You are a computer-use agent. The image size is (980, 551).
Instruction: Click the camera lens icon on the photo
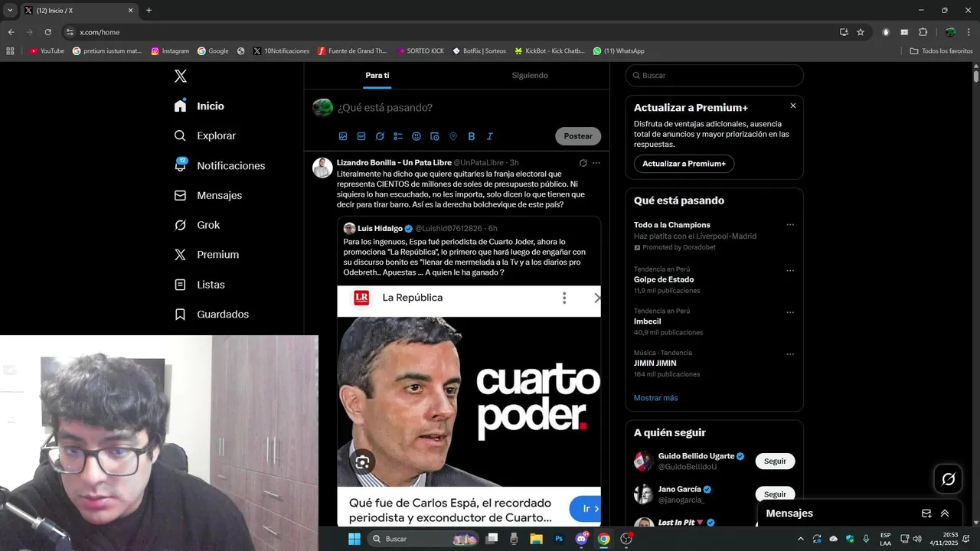(362, 461)
